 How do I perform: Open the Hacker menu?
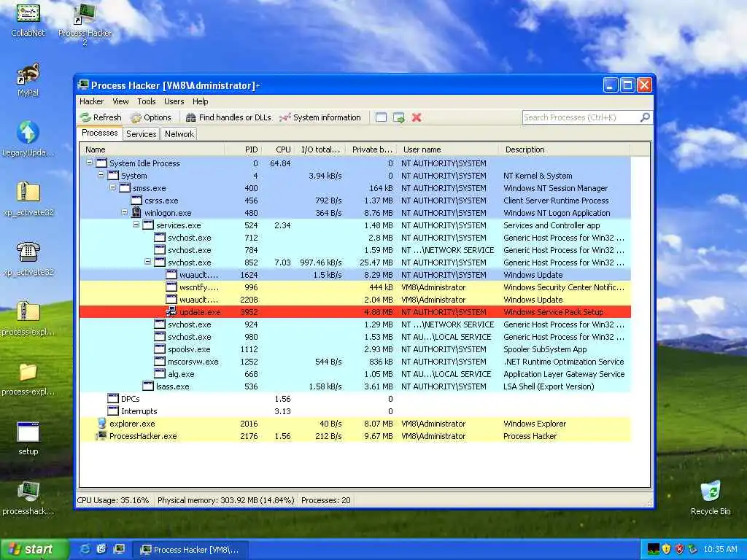point(91,101)
